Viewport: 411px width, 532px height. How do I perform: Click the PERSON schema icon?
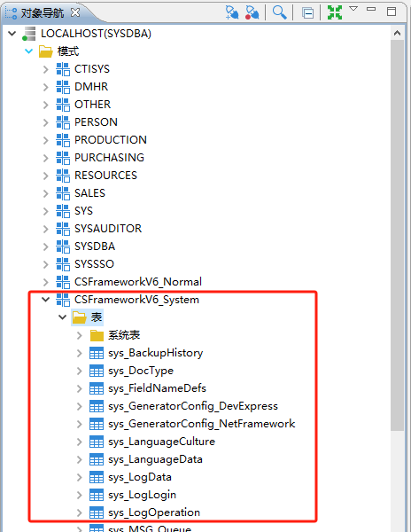pos(63,122)
